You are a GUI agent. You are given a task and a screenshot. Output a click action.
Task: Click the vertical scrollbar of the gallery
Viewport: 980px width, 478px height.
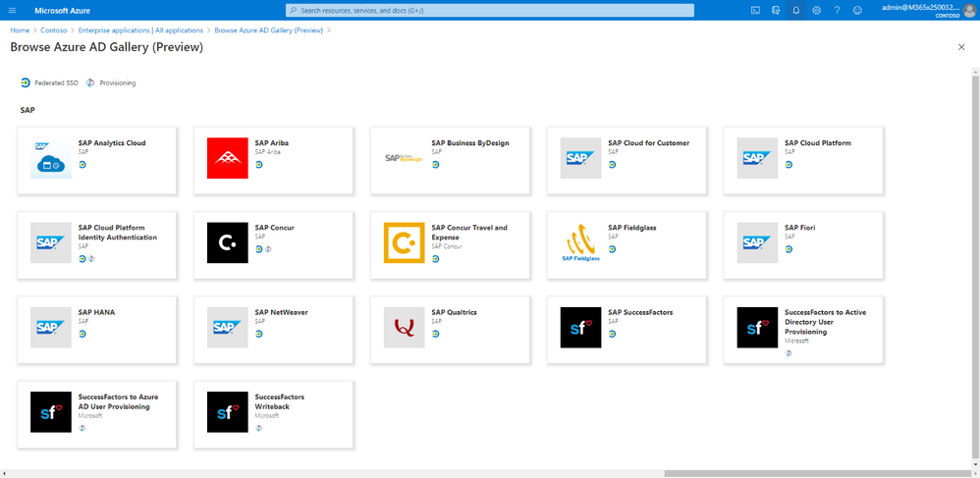[975, 269]
